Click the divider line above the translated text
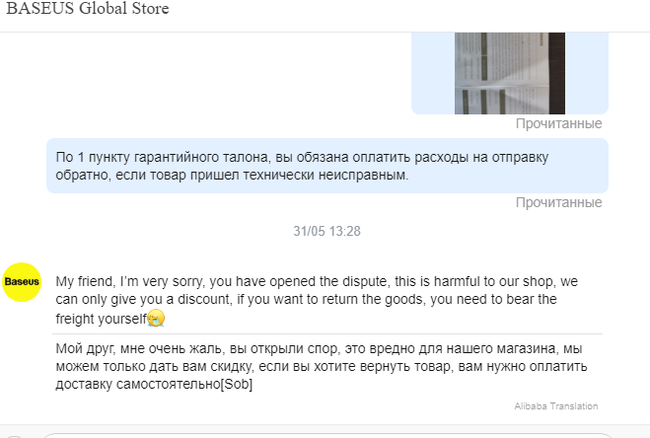This screenshot has width=650, height=438. click(x=327, y=334)
